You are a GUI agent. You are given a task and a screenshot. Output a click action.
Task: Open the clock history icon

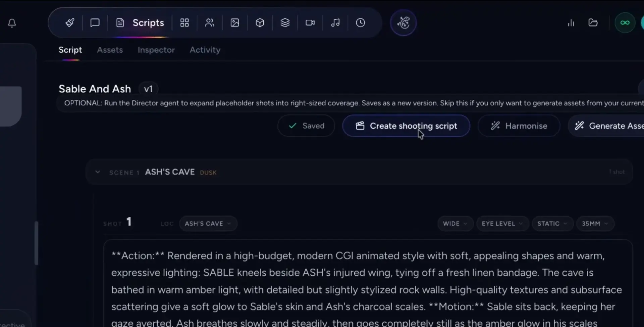pos(361,23)
